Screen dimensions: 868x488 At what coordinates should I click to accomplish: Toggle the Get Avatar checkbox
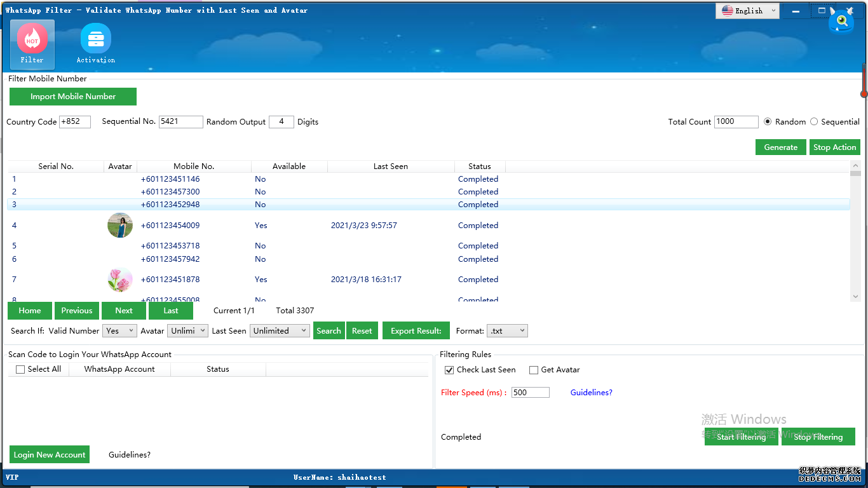pyautogui.click(x=534, y=370)
